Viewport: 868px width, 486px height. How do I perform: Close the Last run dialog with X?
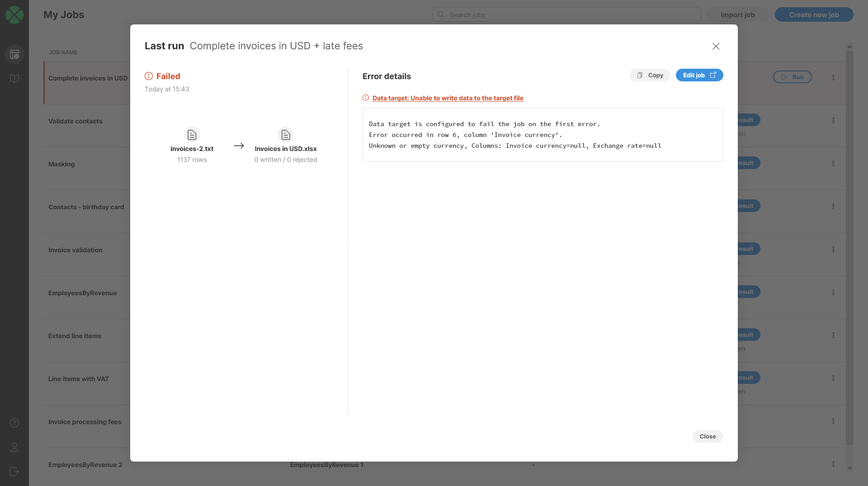pos(716,46)
